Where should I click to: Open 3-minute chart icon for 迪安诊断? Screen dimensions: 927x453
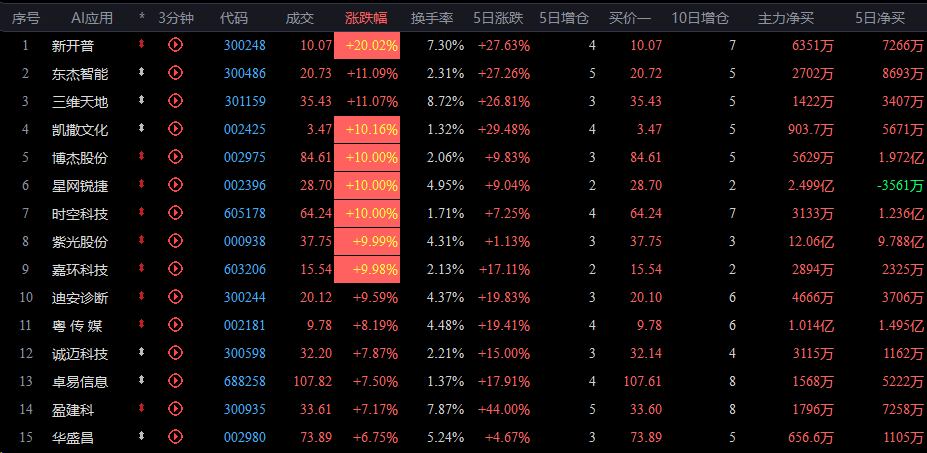click(x=175, y=296)
